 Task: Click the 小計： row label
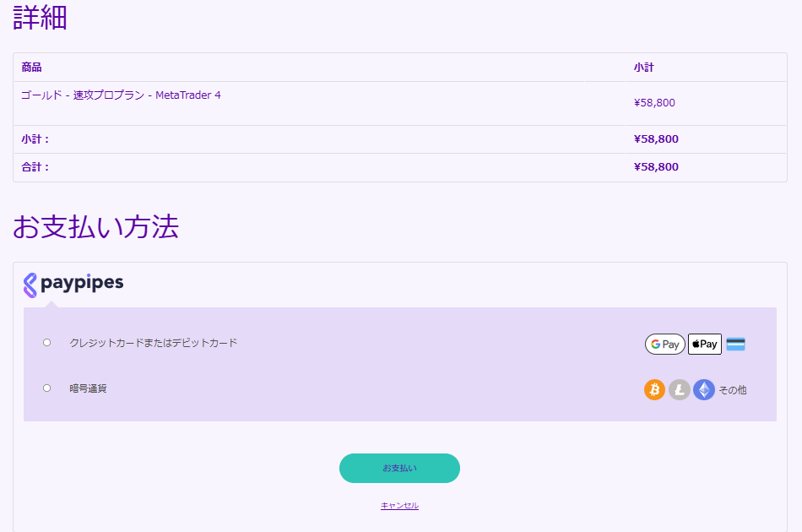[35, 139]
